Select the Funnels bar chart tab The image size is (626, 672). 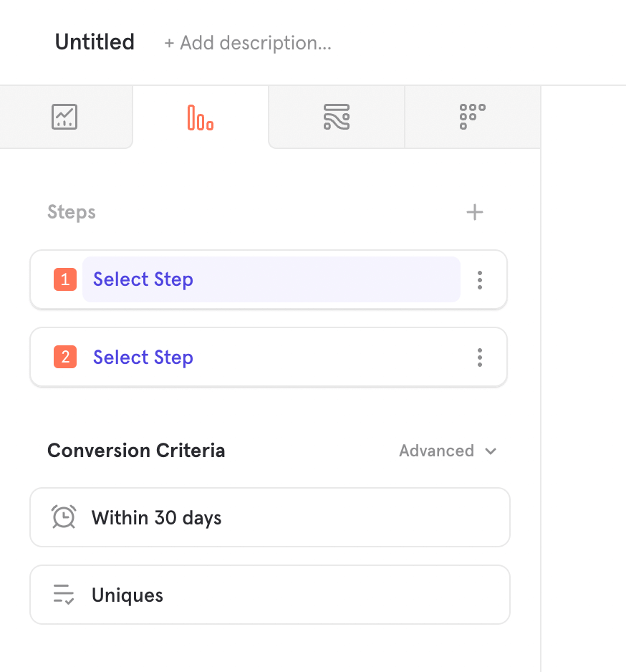[201, 117]
